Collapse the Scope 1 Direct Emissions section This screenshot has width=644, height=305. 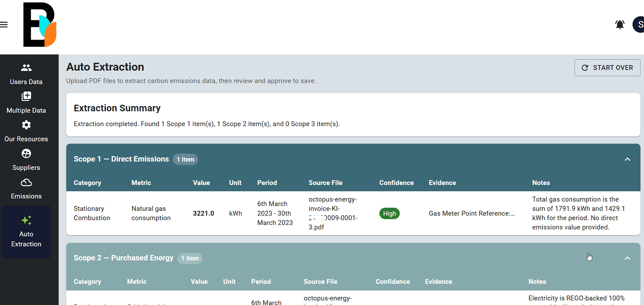(x=627, y=159)
